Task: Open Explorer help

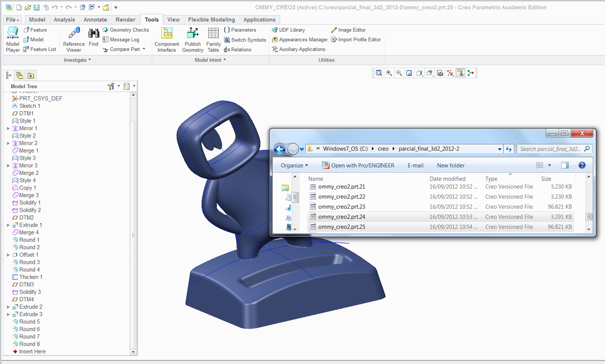Action: [x=582, y=165]
